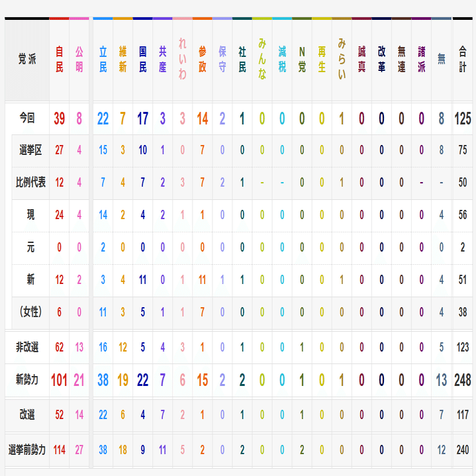Select the 自民 column header

click(x=59, y=59)
